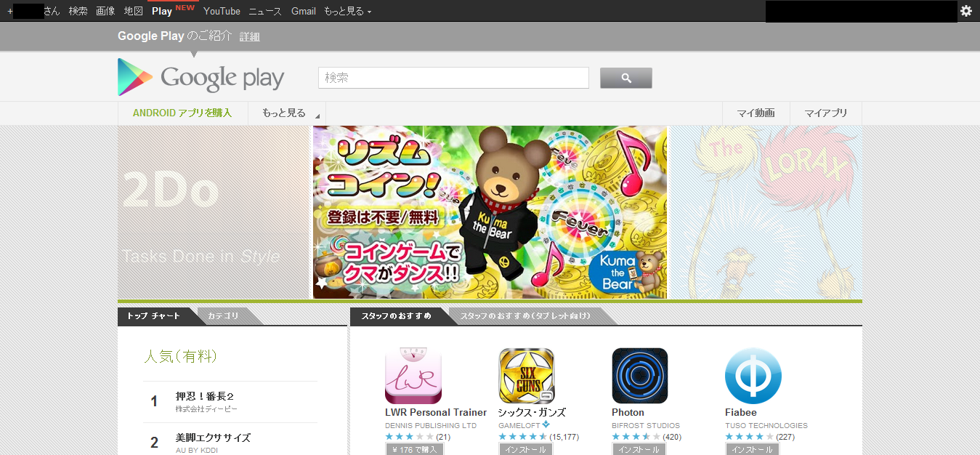The width and height of the screenshot is (980, 455).
Task: Open the Photon app icon
Action: 639,376
